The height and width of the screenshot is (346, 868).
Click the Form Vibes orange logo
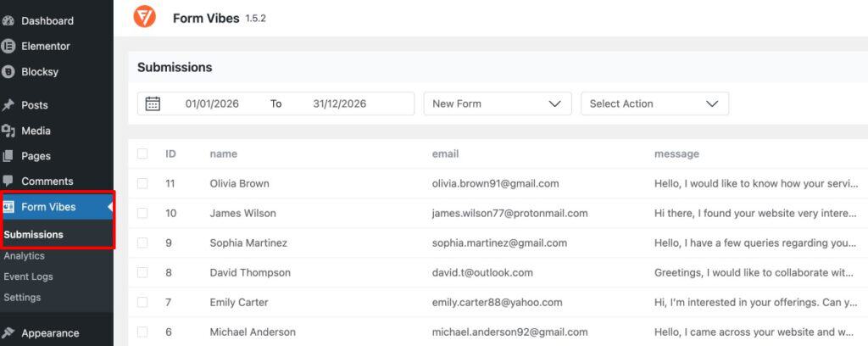[144, 17]
